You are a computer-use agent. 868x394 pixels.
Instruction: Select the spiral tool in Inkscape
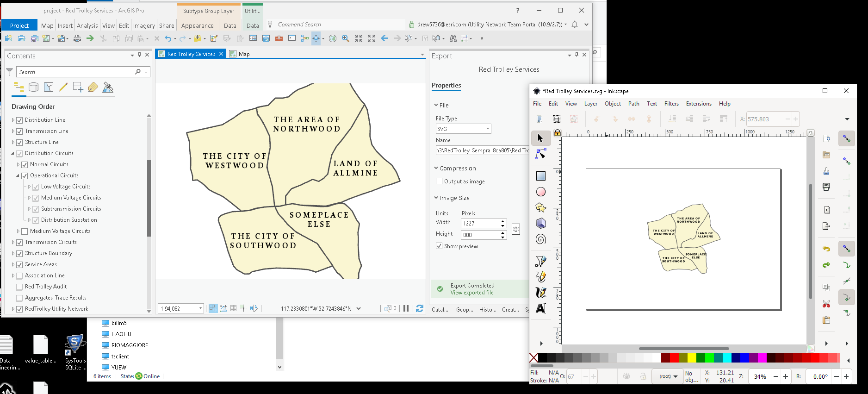tap(540, 239)
